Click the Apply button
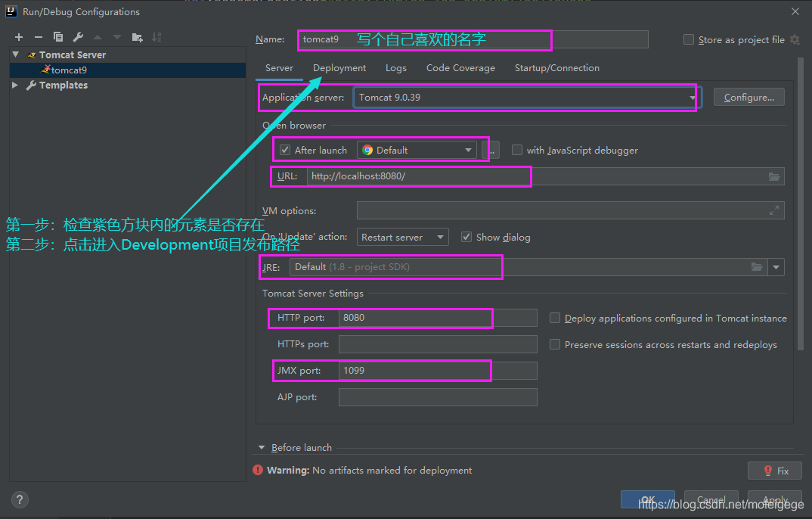Image resolution: width=812 pixels, height=519 pixels. point(775,499)
